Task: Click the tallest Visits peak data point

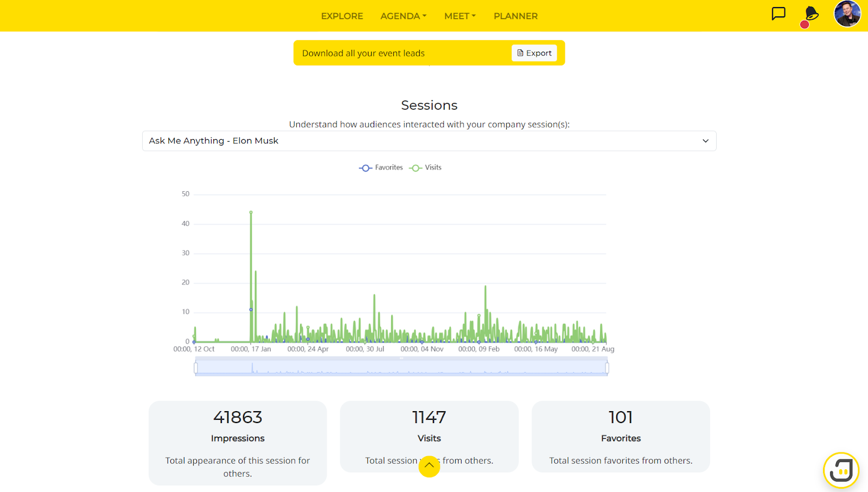Action: click(x=251, y=212)
